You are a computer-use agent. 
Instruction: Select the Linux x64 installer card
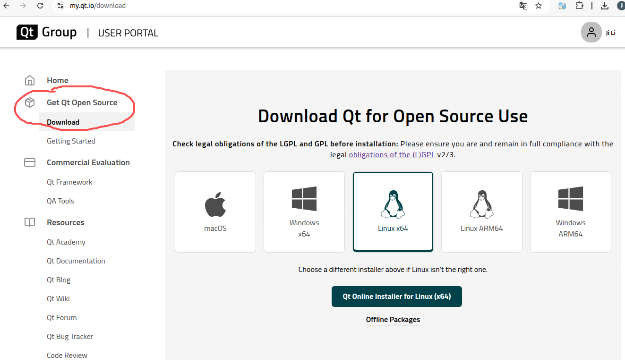393,212
